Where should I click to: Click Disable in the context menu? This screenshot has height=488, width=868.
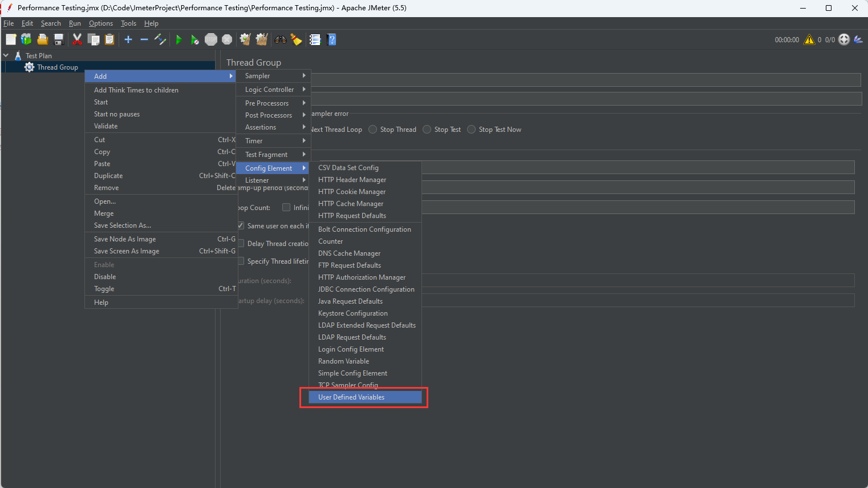(161, 277)
